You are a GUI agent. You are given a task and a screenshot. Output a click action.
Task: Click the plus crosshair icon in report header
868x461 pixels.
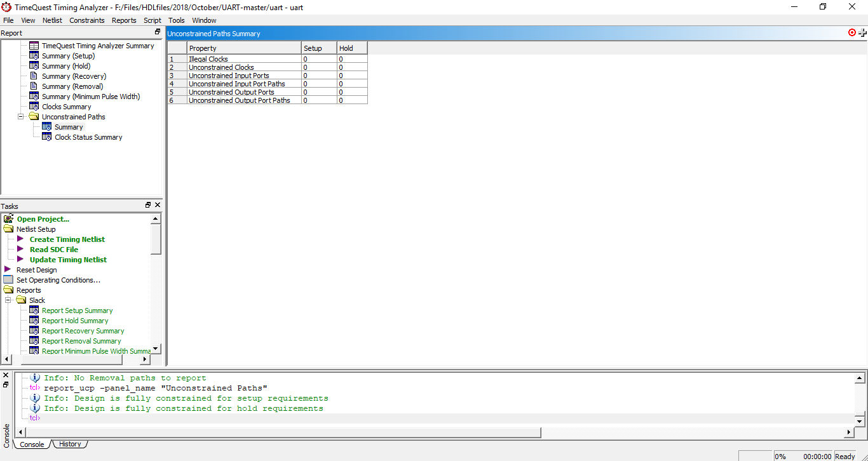pyautogui.click(x=862, y=33)
